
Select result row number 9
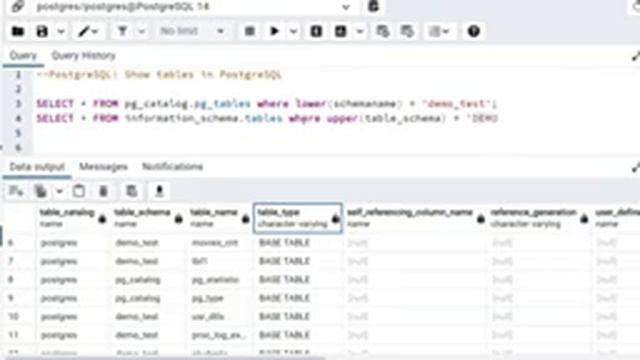click(x=11, y=298)
